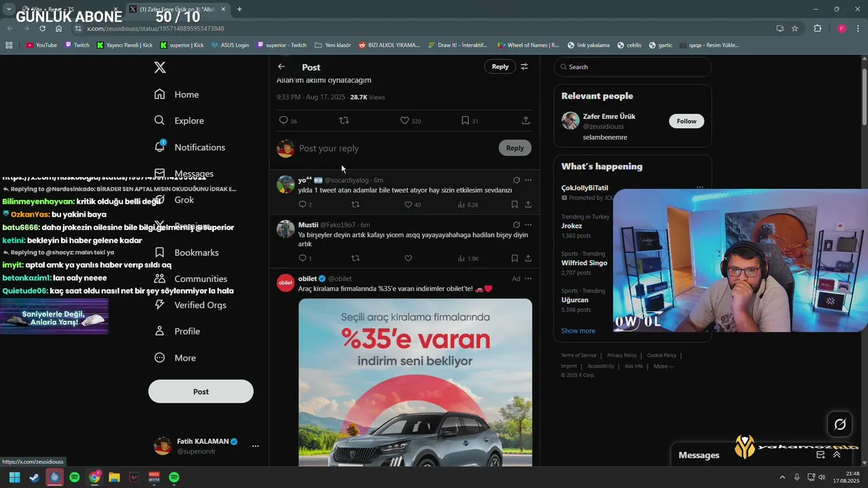Screen dimensions: 868x488
Task: Open browser extensions puzzle icon
Action: point(817,28)
